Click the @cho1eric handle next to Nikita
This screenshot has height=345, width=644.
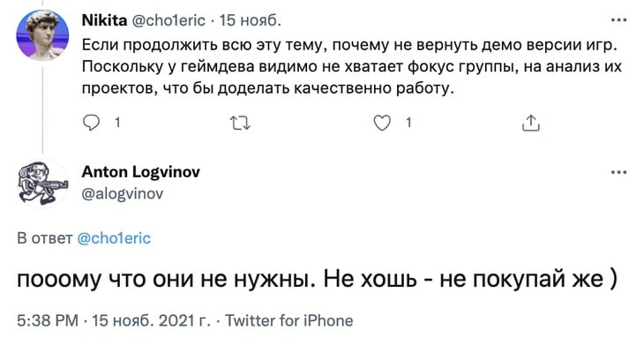click(x=168, y=19)
